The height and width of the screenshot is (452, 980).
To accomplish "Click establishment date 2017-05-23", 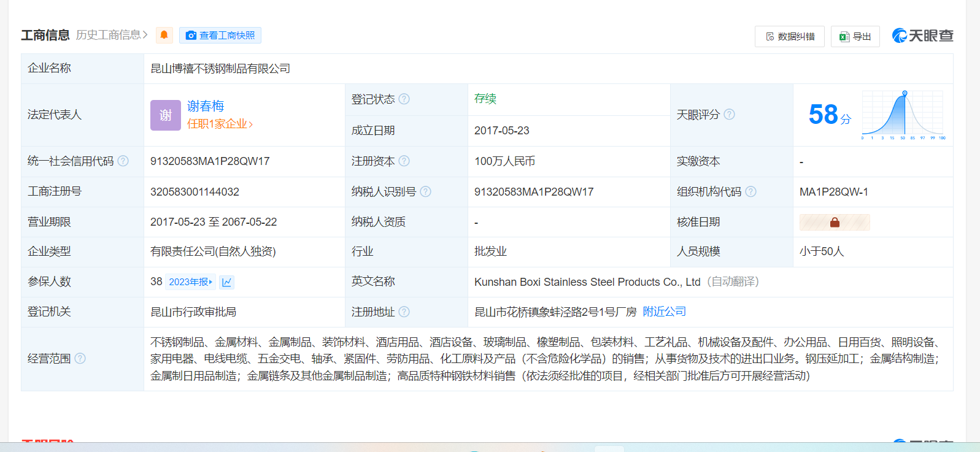I will 501,131.
